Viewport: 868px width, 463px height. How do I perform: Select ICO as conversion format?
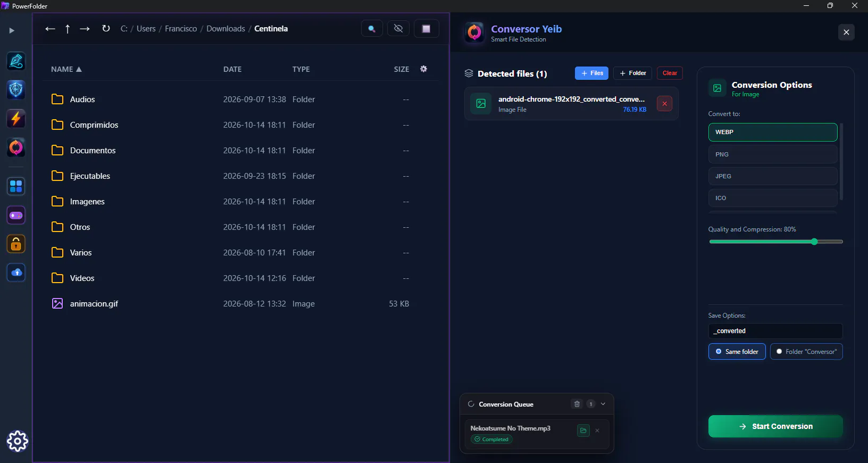click(773, 198)
